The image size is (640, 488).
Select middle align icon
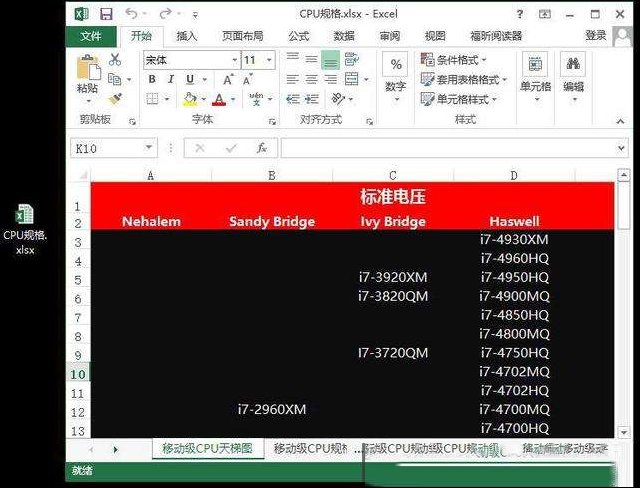tap(311, 59)
